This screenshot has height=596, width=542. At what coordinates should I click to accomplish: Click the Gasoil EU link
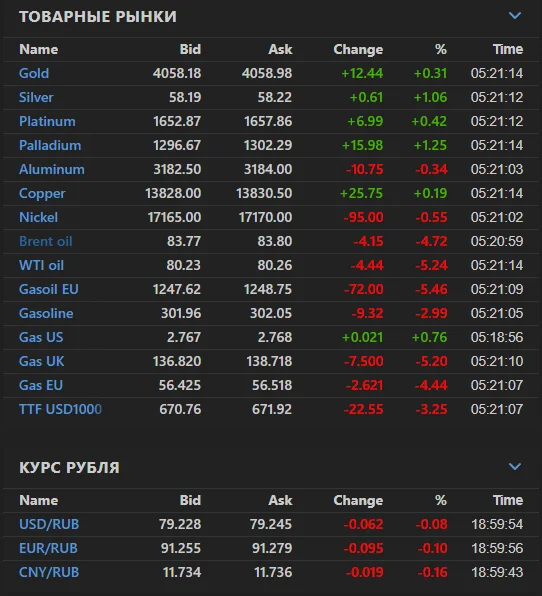click(49, 289)
